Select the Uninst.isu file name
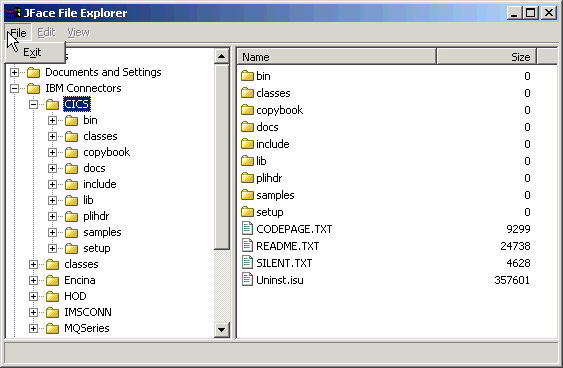This screenshot has height=368, width=563. pyautogui.click(x=280, y=280)
